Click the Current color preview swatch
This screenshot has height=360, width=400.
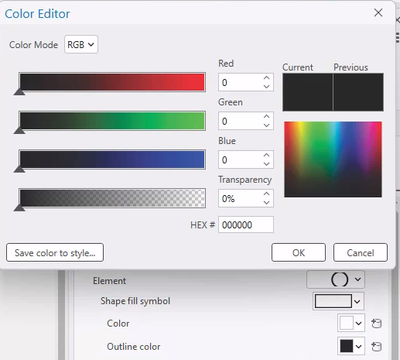click(307, 92)
